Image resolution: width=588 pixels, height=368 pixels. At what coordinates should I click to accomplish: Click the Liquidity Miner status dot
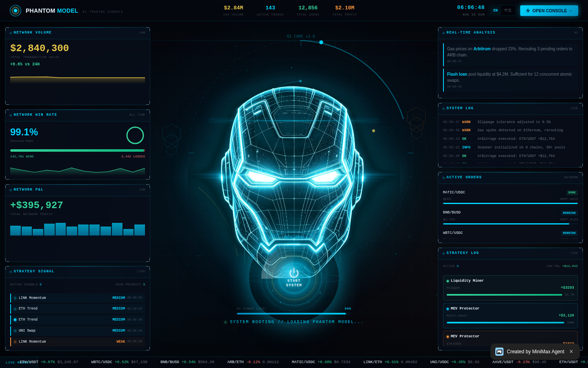coord(448,281)
